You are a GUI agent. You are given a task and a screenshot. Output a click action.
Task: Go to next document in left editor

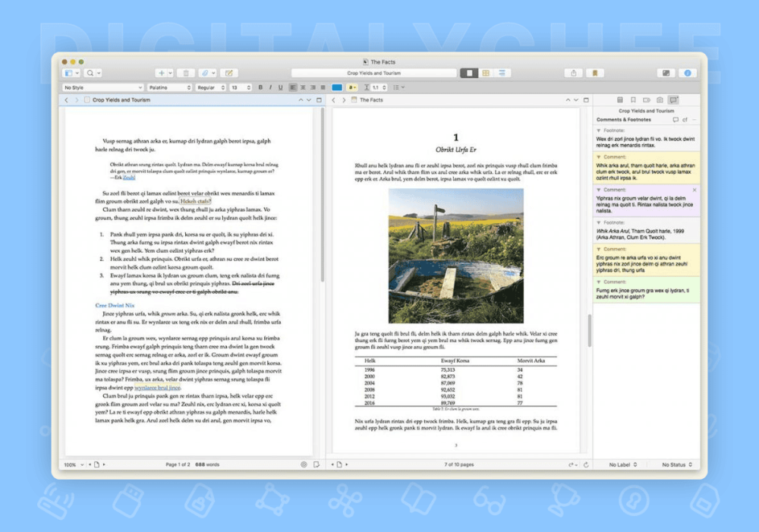[x=309, y=99]
